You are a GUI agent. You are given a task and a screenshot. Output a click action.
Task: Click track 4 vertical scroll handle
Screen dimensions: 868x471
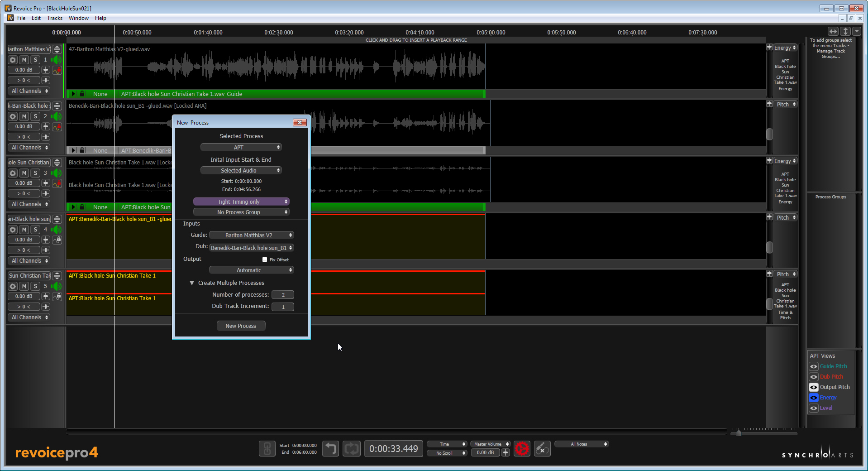tap(769, 247)
